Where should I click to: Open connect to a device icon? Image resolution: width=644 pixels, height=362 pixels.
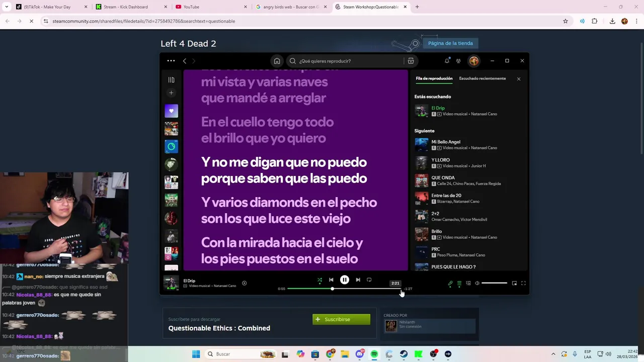point(468,283)
